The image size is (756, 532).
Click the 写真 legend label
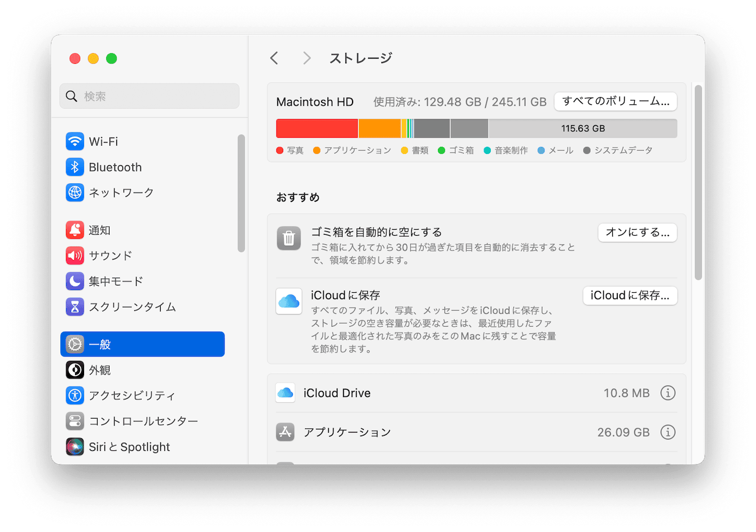[x=295, y=151]
